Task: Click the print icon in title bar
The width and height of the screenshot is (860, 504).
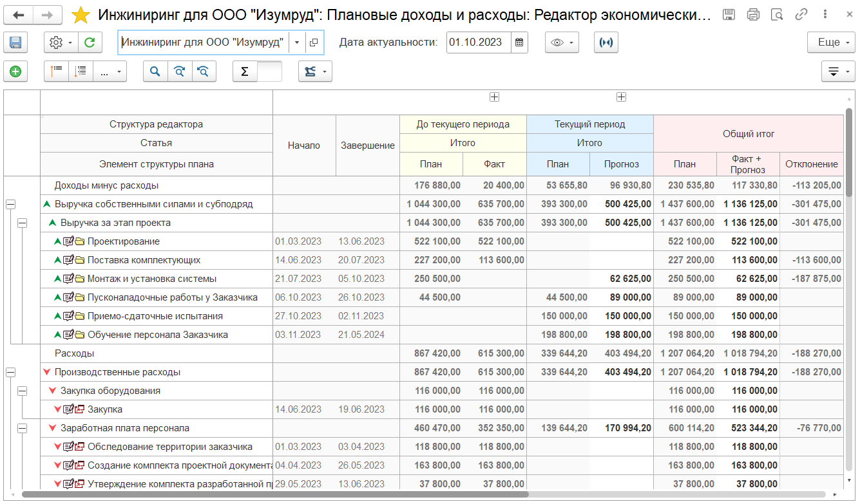Action: tap(752, 15)
